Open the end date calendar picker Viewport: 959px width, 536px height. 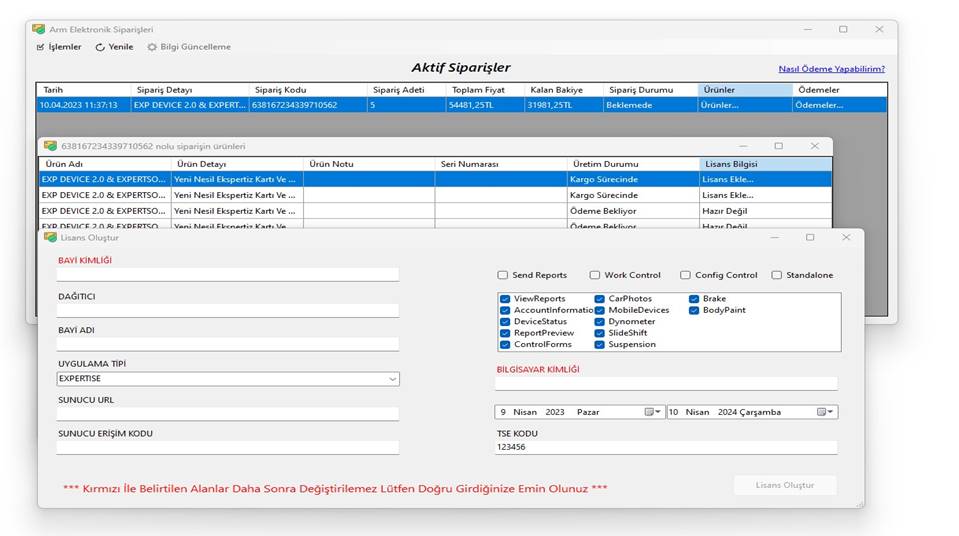[824, 412]
